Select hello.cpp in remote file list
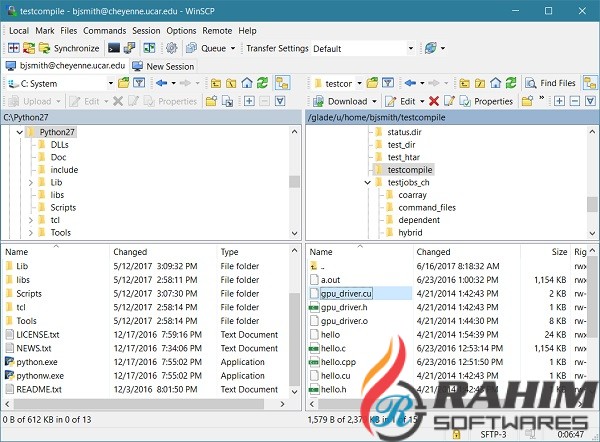 point(338,362)
